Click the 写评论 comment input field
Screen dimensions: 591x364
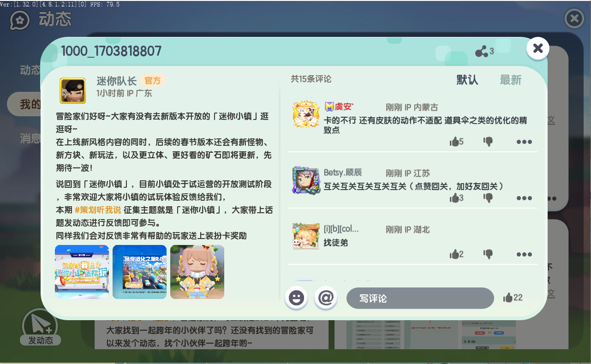(420, 298)
